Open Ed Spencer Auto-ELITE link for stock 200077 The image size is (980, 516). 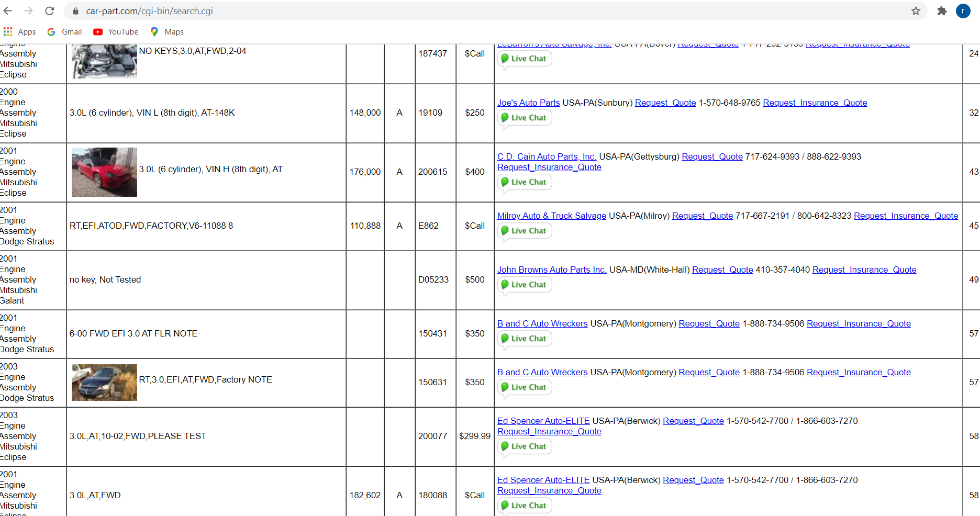coord(543,421)
